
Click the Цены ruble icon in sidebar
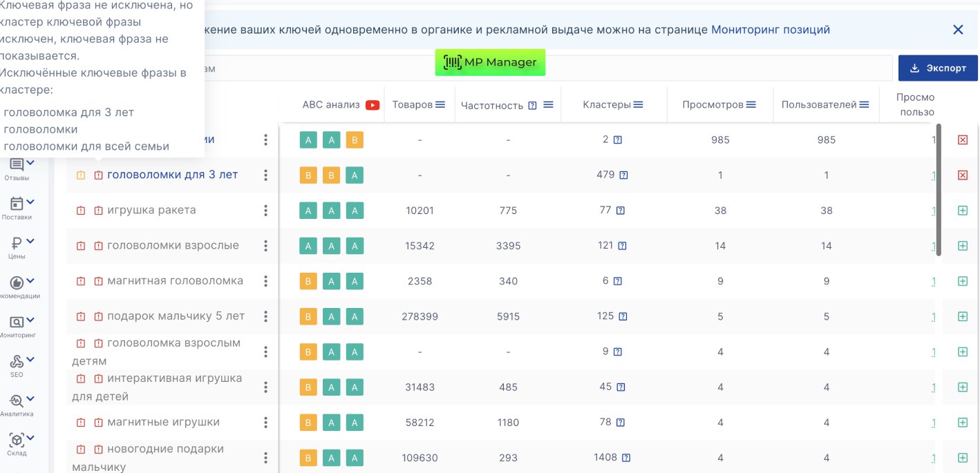coord(17,243)
